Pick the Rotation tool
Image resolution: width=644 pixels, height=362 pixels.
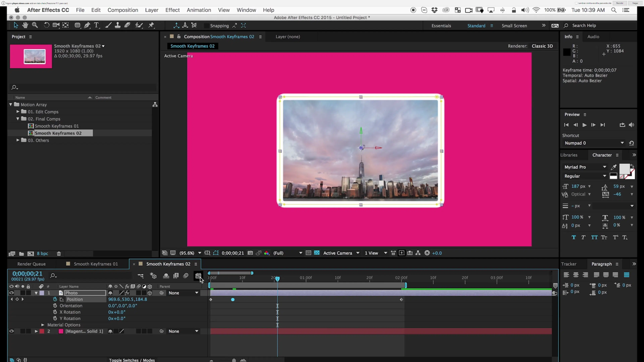click(x=46, y=25)
